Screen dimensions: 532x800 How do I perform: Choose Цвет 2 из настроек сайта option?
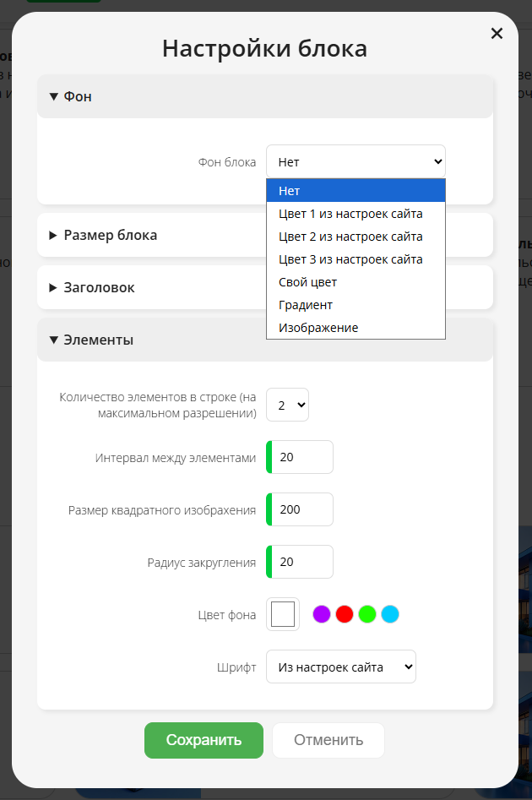[356, 237]
